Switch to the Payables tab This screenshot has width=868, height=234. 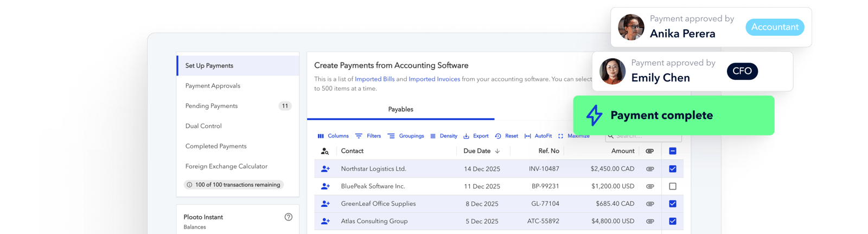click(x=400, y=110)
